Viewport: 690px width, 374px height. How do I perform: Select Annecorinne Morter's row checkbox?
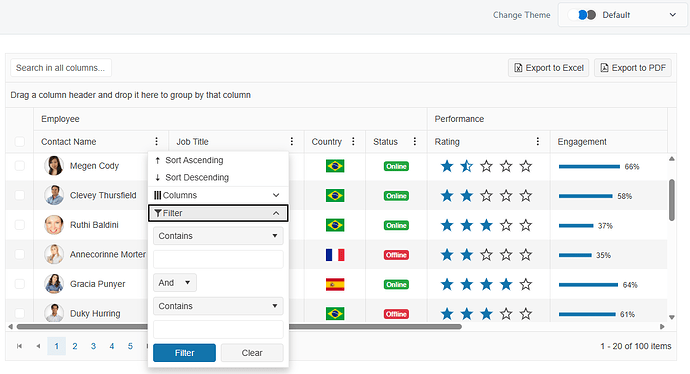click(19, 254)
